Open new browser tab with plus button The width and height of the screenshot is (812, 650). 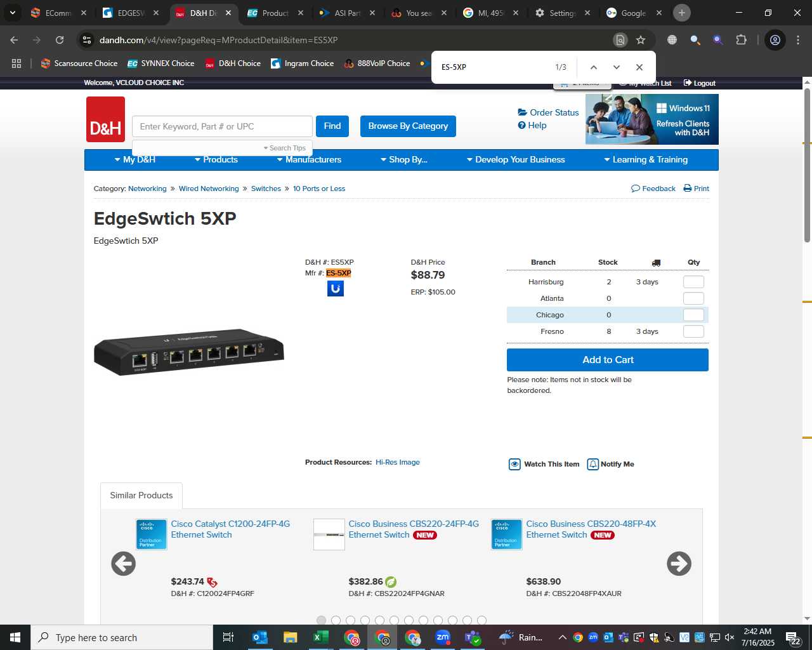[682, 13]
